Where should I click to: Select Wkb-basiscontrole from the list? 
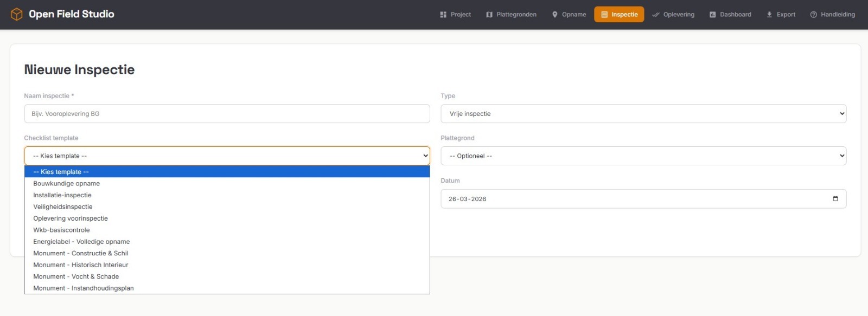pyautogui.click(x=61, y=230)
